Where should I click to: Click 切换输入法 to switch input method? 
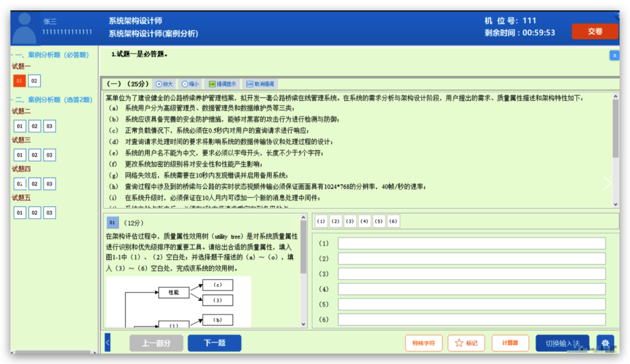click(562, 344)
